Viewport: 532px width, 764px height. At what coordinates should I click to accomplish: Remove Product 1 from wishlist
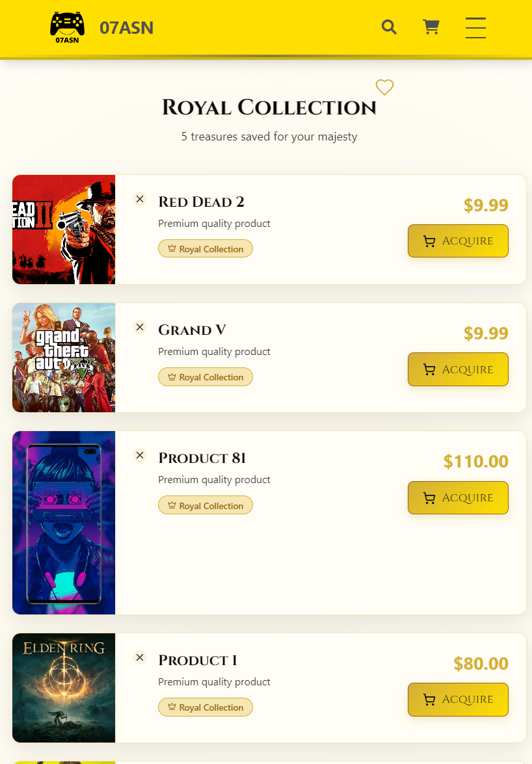(x=140, y=657)
